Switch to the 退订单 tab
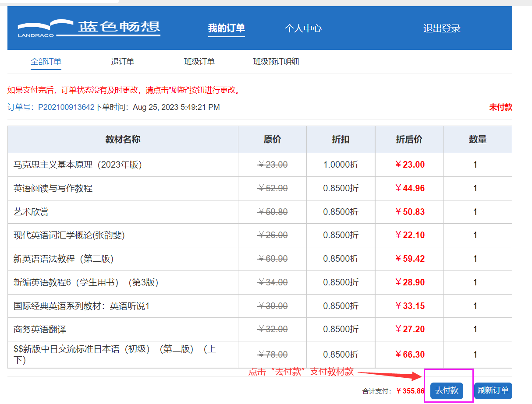Viewport: 532px width, 404px height. [x=122, y=62]
